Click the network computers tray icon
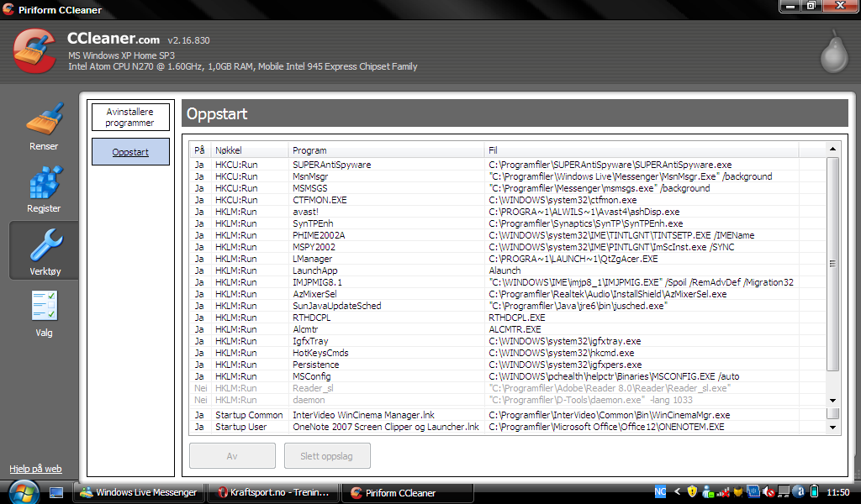The image size is (861, 504). click(784, 492)
